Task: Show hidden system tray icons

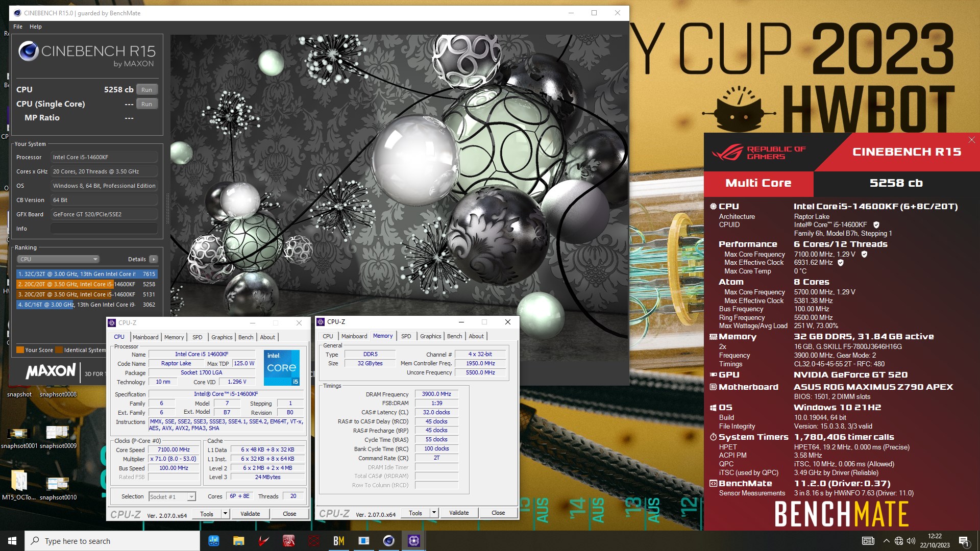Action: (886, 541)
